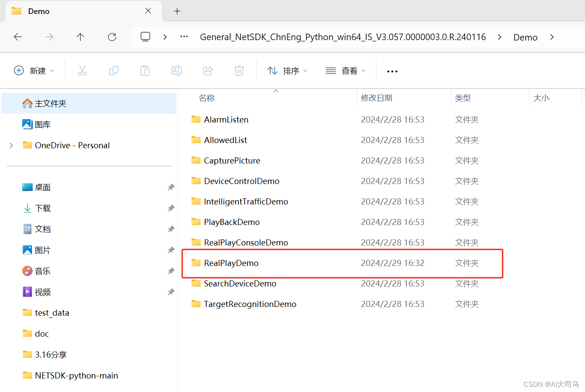Click the Delete trash icon
The height and width of the screenshot is (392, 585).
coord(239,71)
